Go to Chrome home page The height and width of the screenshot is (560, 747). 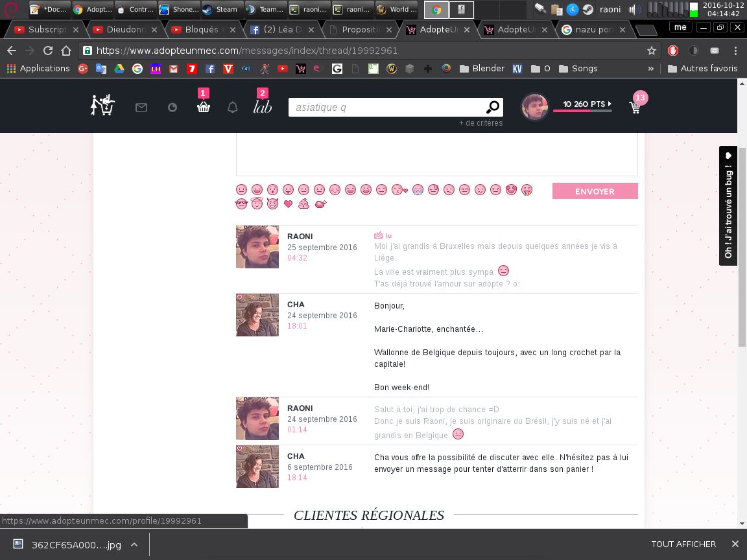pos(66,51)
